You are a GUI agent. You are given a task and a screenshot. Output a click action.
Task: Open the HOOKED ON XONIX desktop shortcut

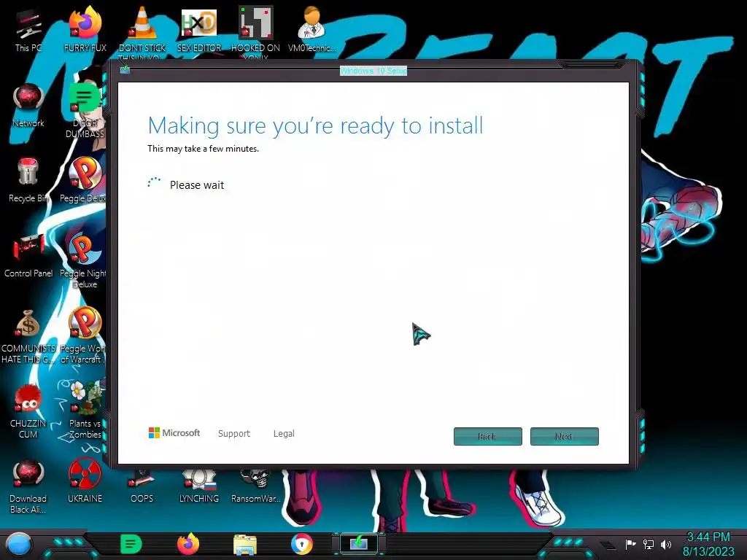(256, 31)
